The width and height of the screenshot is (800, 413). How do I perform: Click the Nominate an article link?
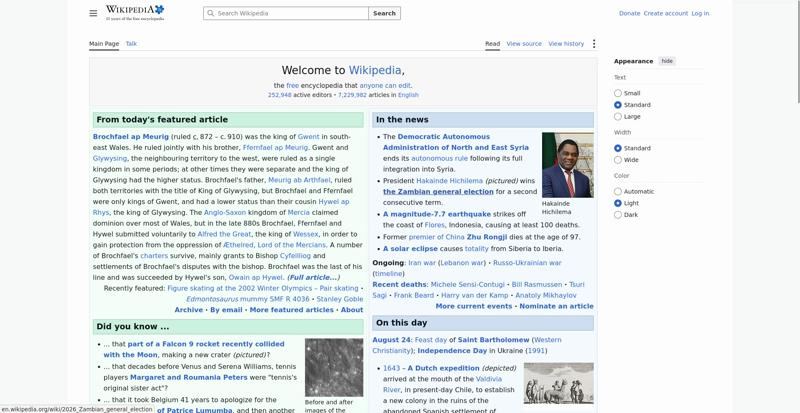coord(556,306)
